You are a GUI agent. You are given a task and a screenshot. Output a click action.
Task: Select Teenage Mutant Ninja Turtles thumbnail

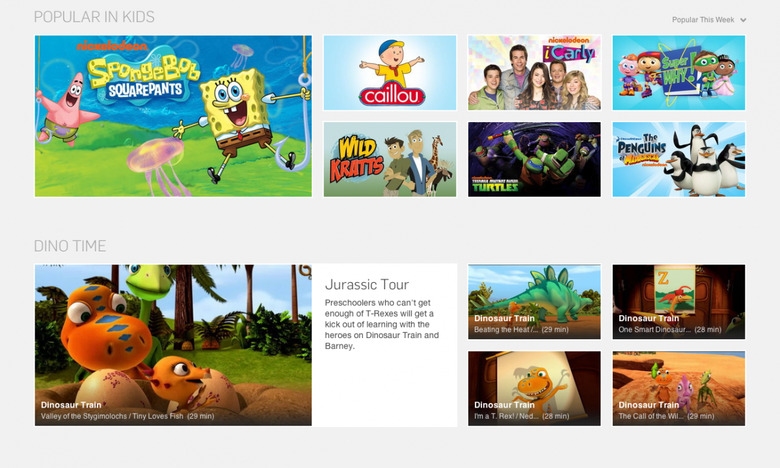pyautogui.click(x=534, y=159)
